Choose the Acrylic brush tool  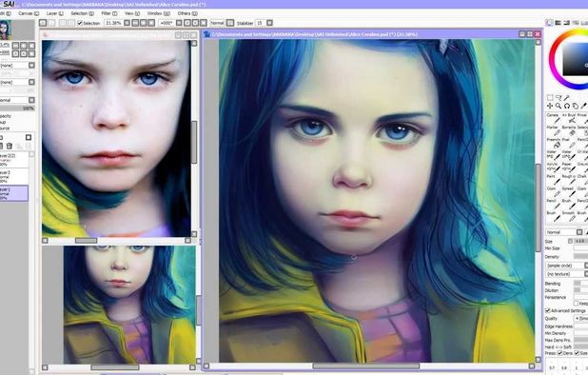point(554,168)
